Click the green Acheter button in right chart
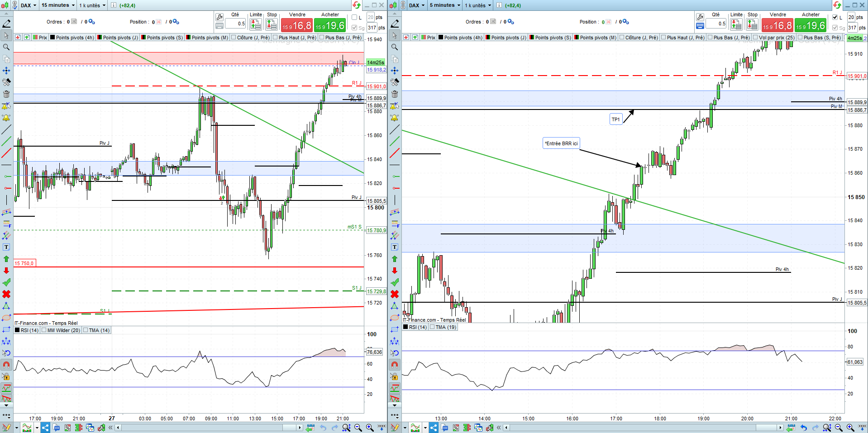This screenshot has width=868, height=433. coord(811,25)
